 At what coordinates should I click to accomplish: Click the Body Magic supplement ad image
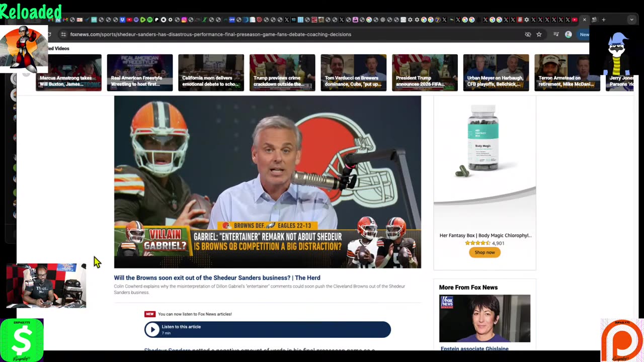coord(484,142)
